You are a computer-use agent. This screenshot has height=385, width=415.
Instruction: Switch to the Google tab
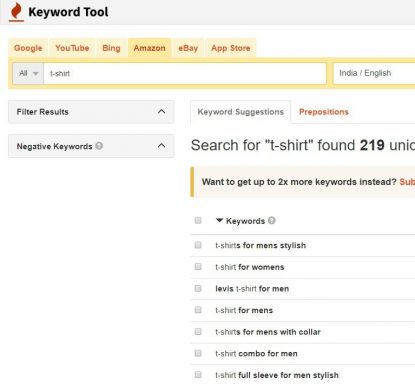click(x=28, y=48)
